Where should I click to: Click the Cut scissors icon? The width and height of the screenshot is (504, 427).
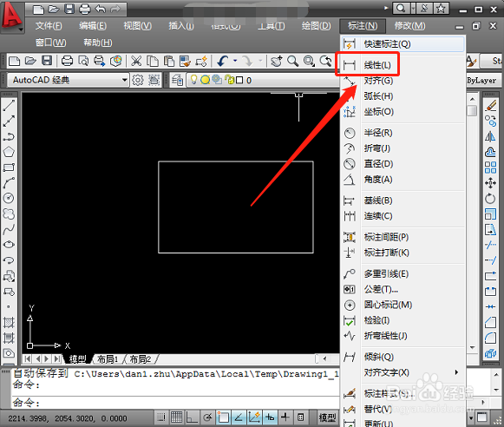pyautogui.click(x=136, y=61)
